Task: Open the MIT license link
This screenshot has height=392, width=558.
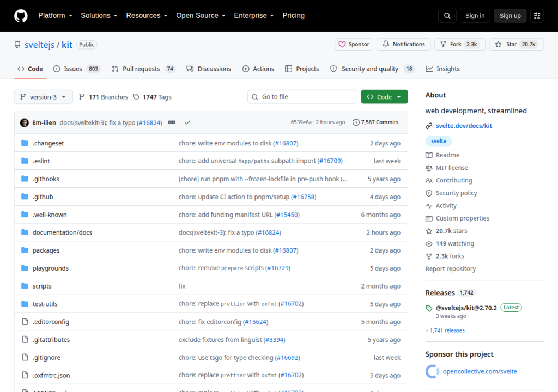Action: (x=452, y=168)
